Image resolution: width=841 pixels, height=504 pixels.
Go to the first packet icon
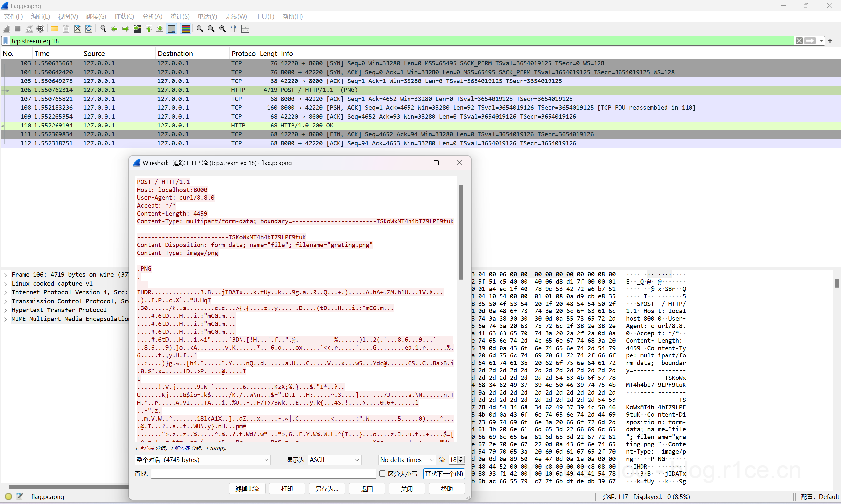(149, 29)
